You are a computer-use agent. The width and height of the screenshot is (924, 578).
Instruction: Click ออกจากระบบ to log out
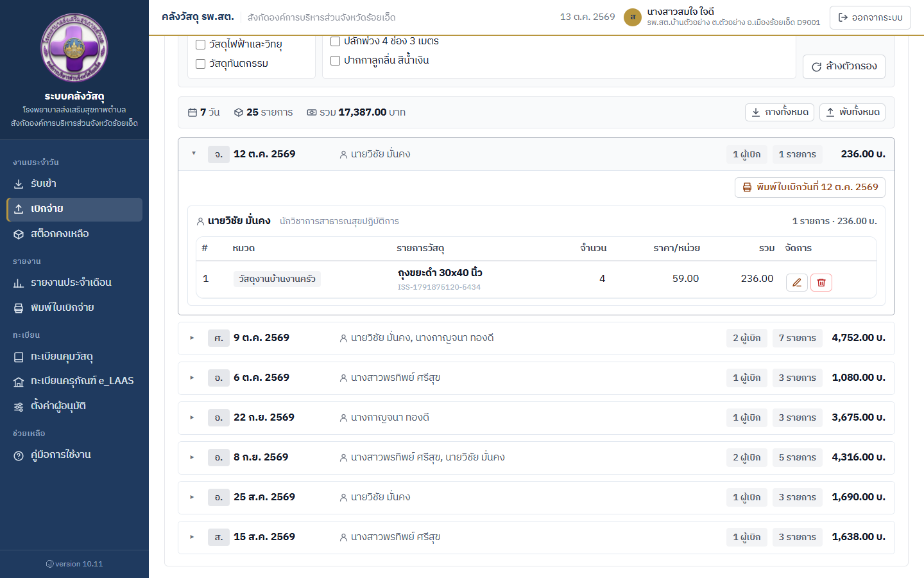[x=870, y=17]
